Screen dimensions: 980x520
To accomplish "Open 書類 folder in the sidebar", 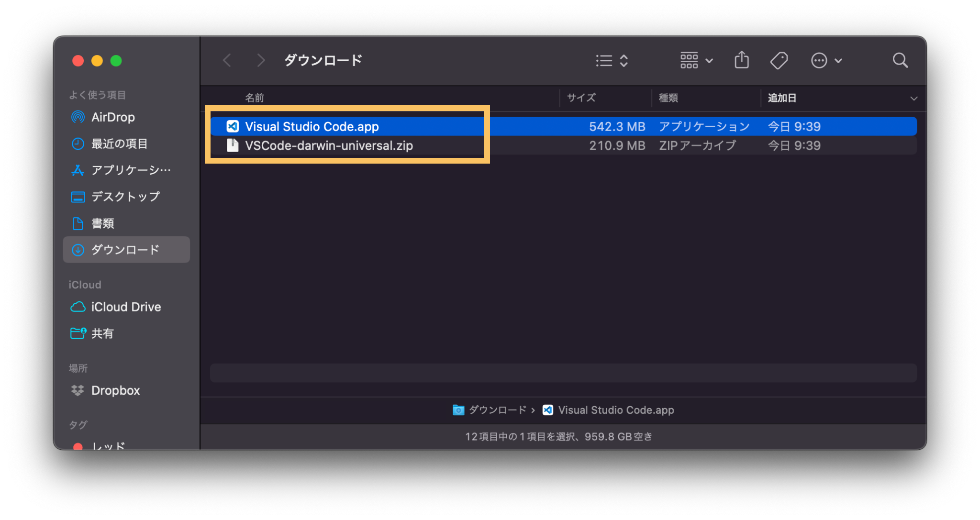I will (x=102, y=223).
